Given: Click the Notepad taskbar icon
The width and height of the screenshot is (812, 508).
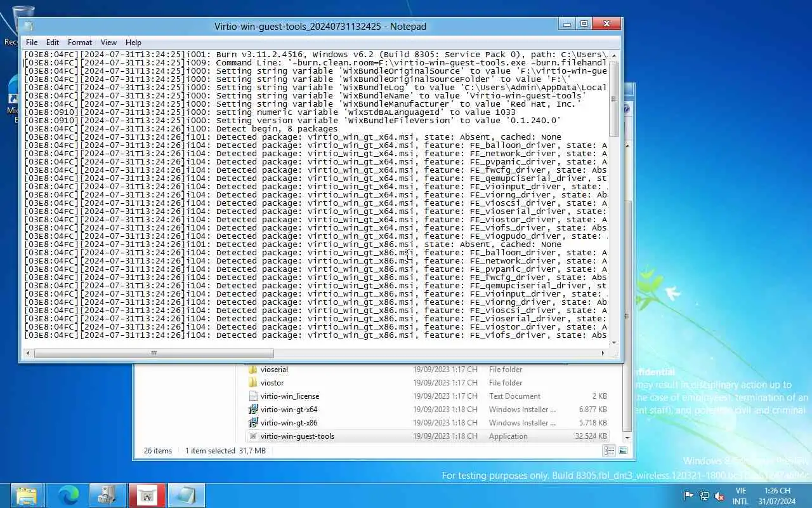Looking at the screenshot, I should (x=187, y=495).
